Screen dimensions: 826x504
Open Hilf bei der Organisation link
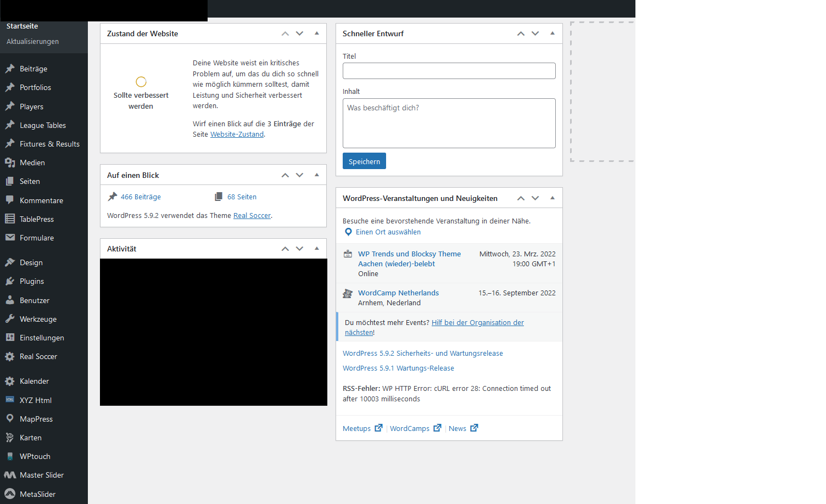[434, 328]
